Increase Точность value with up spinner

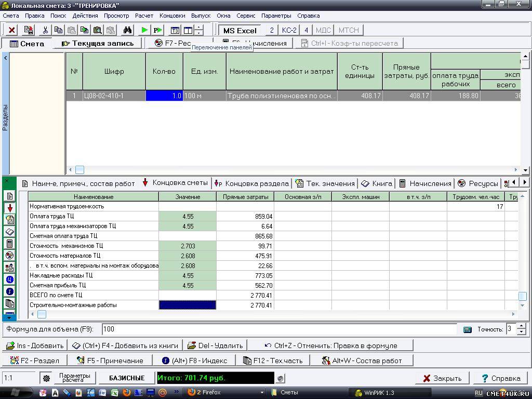point(522,326)
